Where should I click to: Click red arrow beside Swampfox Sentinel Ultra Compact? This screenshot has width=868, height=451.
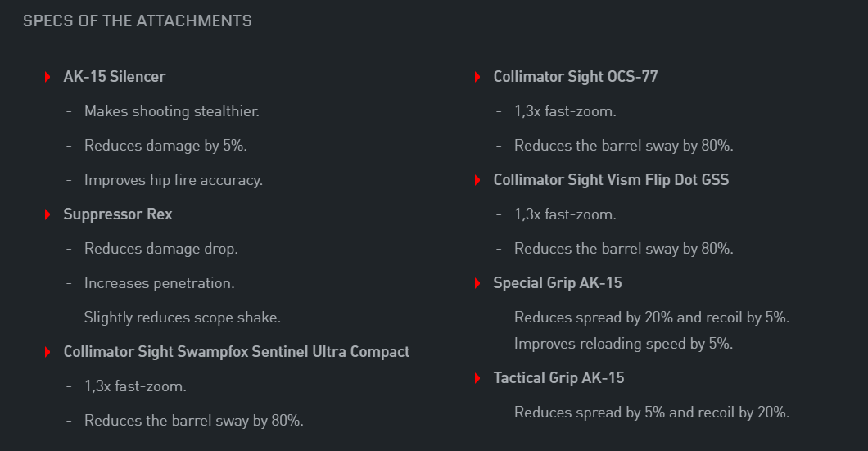(x=47, y=352)
